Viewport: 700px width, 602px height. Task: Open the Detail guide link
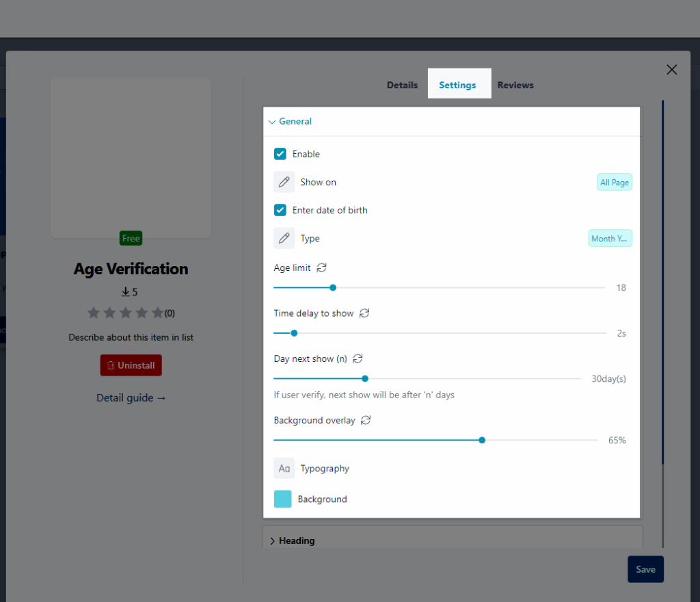(131, 398)
